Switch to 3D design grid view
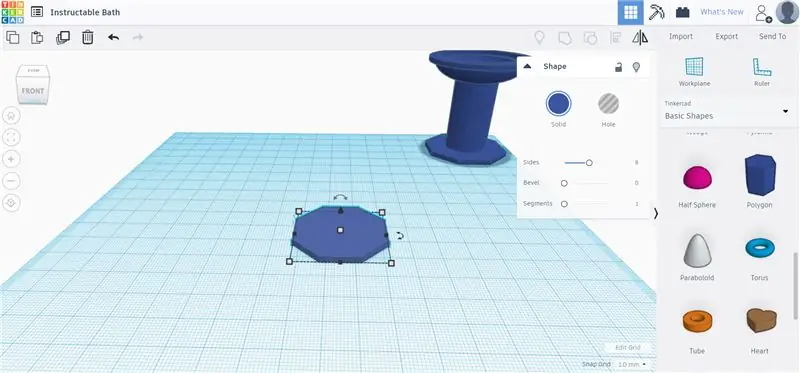Viewport: 800px width, 373px height. (631, 12)
